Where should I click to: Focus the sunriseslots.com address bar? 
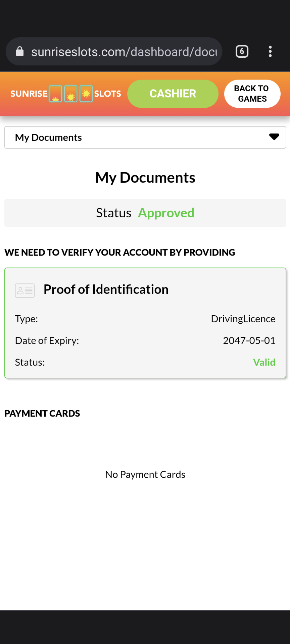[124, 52]
